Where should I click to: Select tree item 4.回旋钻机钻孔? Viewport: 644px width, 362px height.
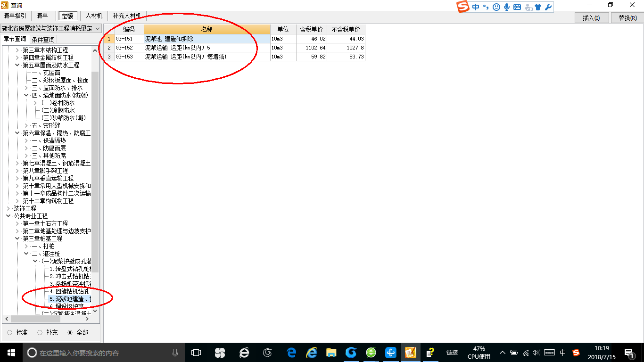coord(69,291)
